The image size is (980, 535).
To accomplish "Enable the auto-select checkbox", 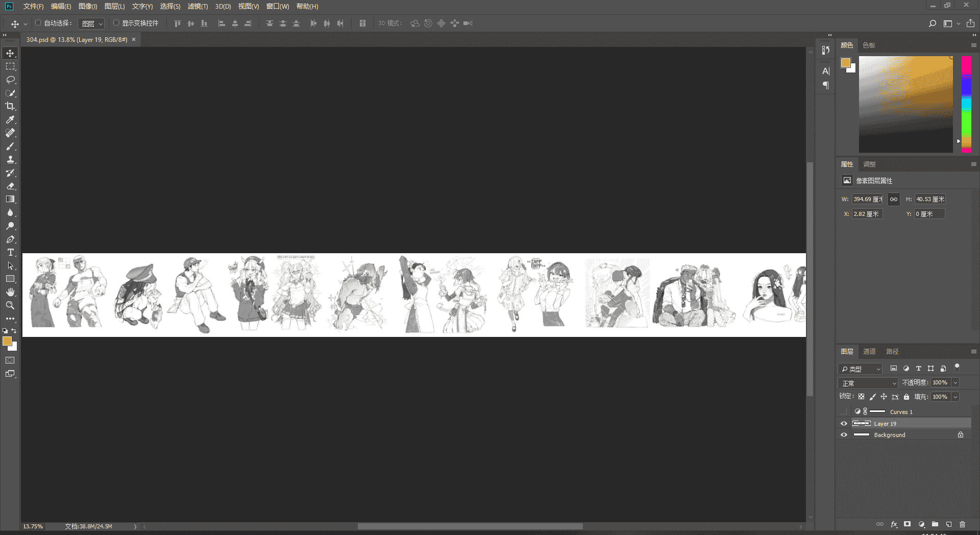I will [38, 23].
